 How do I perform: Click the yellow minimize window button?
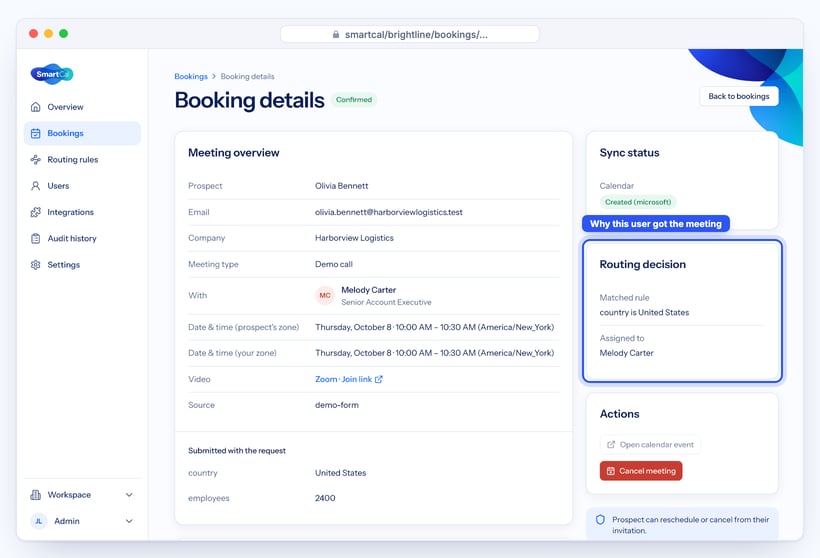point(48,33)
